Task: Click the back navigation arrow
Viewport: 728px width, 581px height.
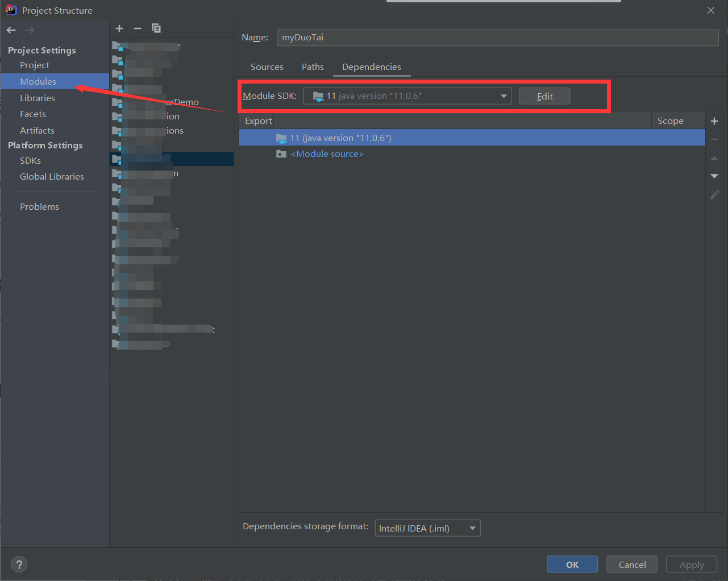Action: coord(11,30)
